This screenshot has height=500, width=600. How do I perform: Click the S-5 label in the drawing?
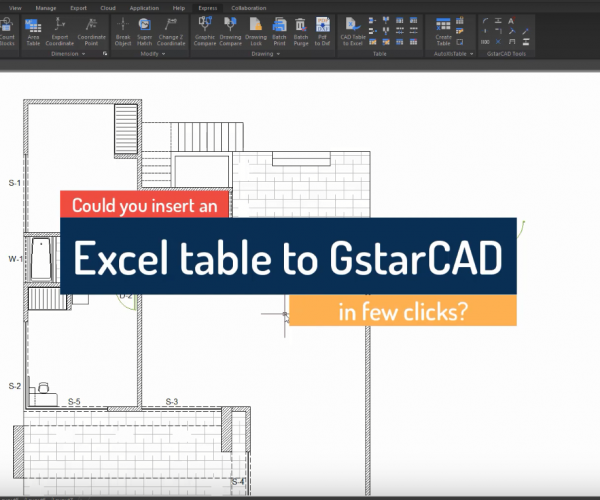pyautogui.click(x=74, y=401)
